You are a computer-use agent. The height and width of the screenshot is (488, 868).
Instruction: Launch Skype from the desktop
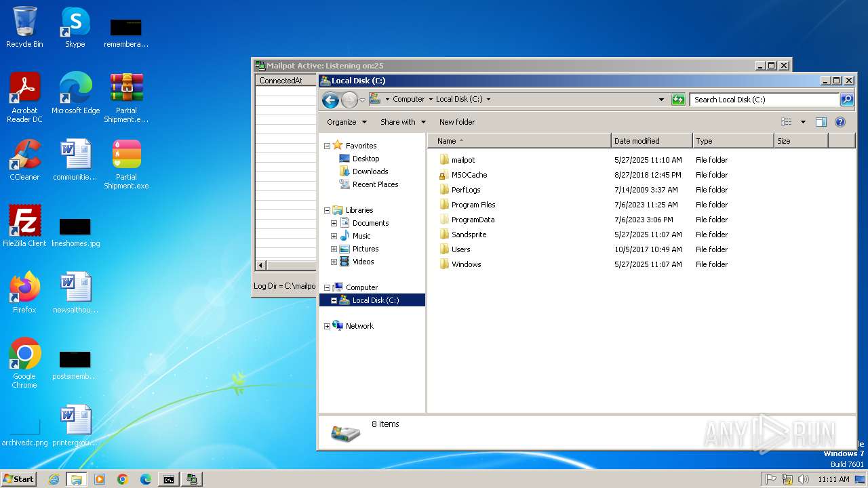(75, 27)
